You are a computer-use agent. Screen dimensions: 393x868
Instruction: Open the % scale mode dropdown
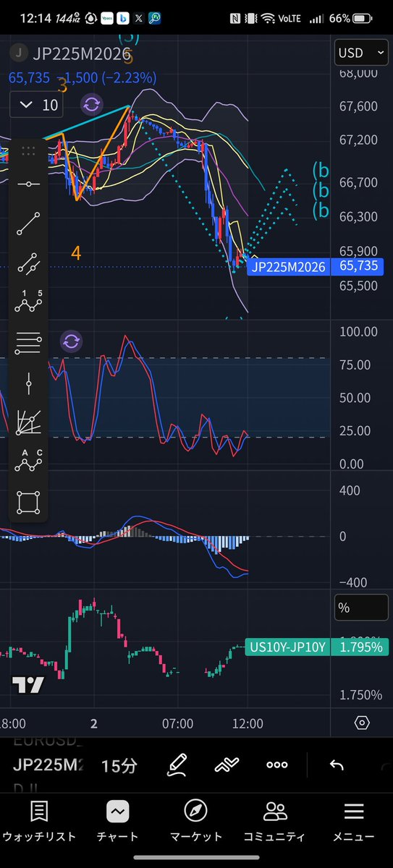coord(360,607)
